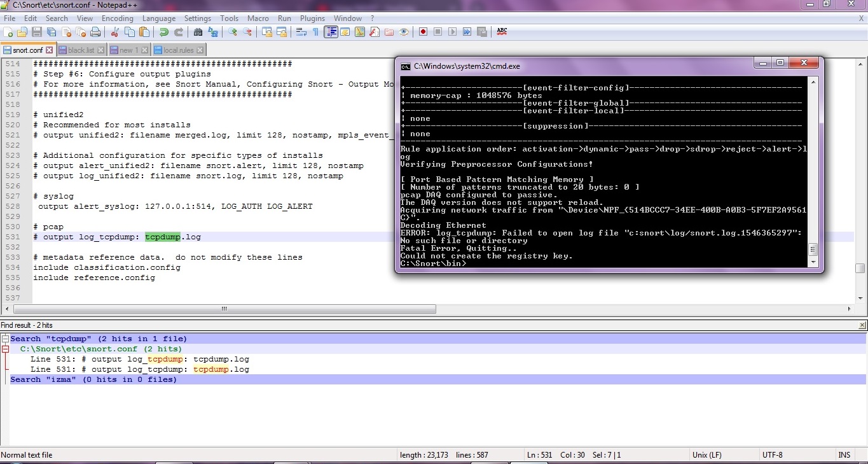Open the Plugins menu
868x464 pixels.
pyautogui.click(x=312, y=18)
